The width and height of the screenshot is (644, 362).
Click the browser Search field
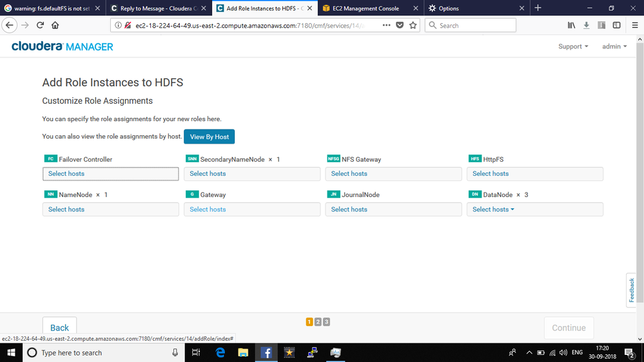470,26
